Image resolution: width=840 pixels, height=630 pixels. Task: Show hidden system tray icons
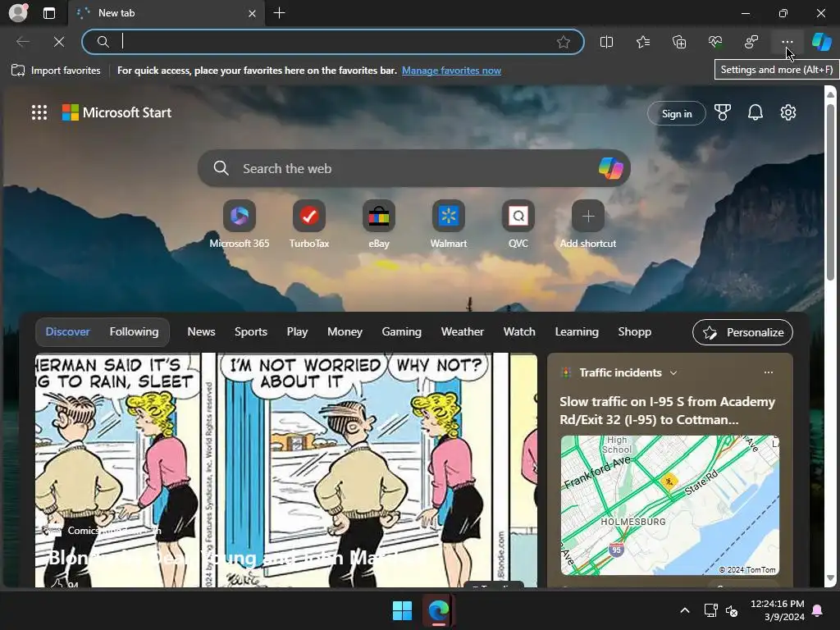tap(685, 610)
